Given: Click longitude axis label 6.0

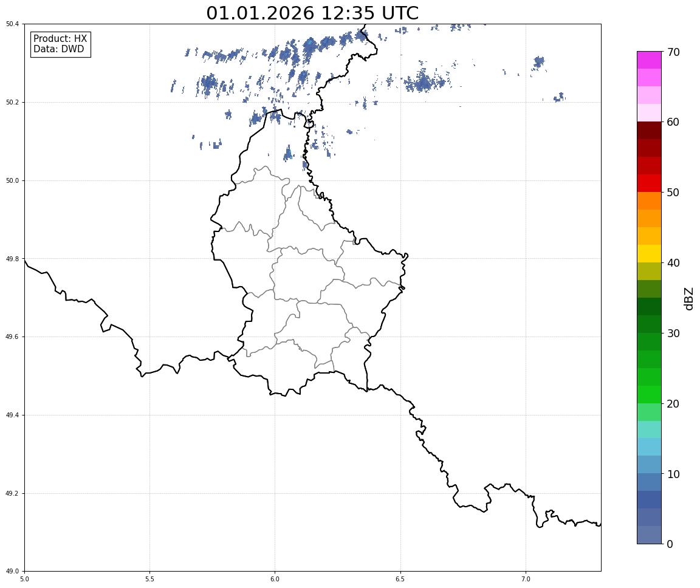Looking at the screenshot, I should pos(275,579).
